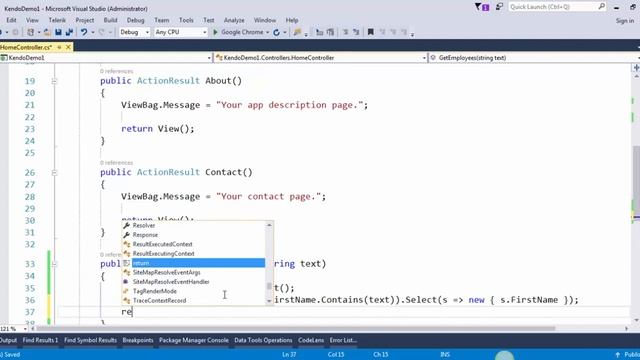Open the Telerik menu
This screenshot has height=360, width=640.
pyautogui.click(x=57, y=20)
